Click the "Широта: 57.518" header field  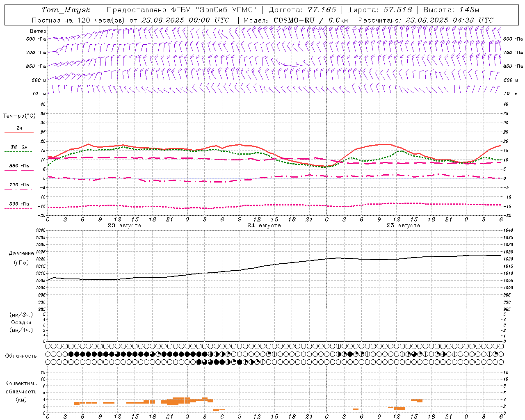point(380,10)
